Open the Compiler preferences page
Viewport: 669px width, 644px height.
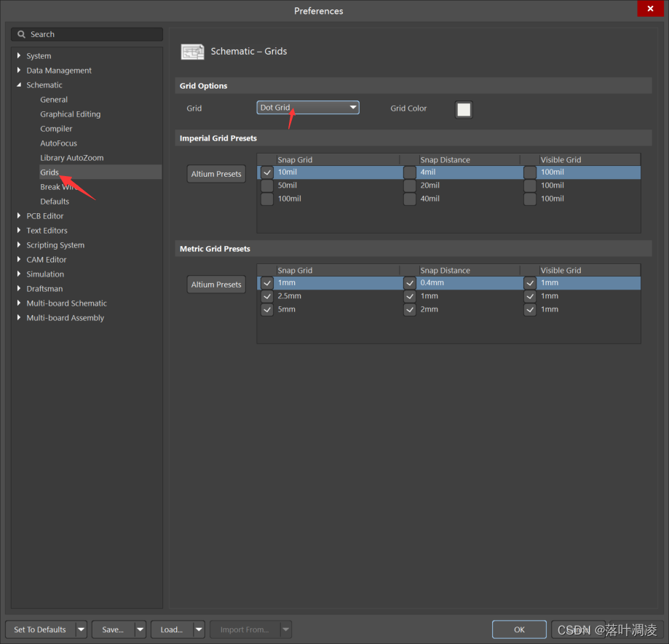(54, 128)
